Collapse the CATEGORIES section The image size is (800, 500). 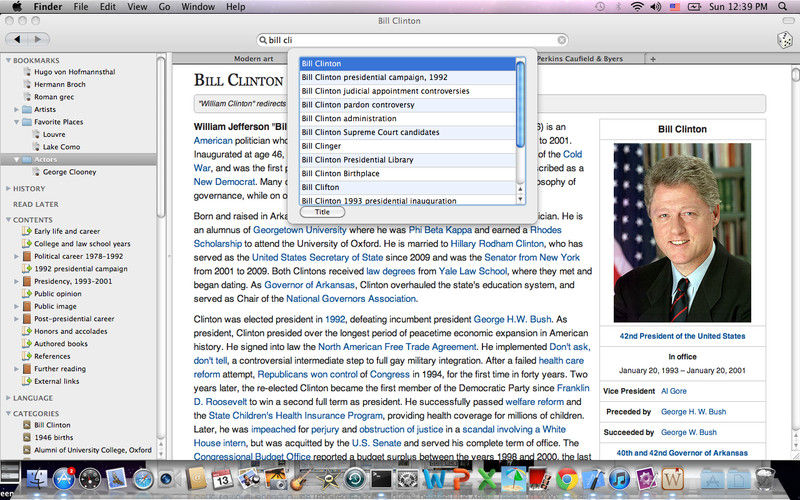(8, 413)
